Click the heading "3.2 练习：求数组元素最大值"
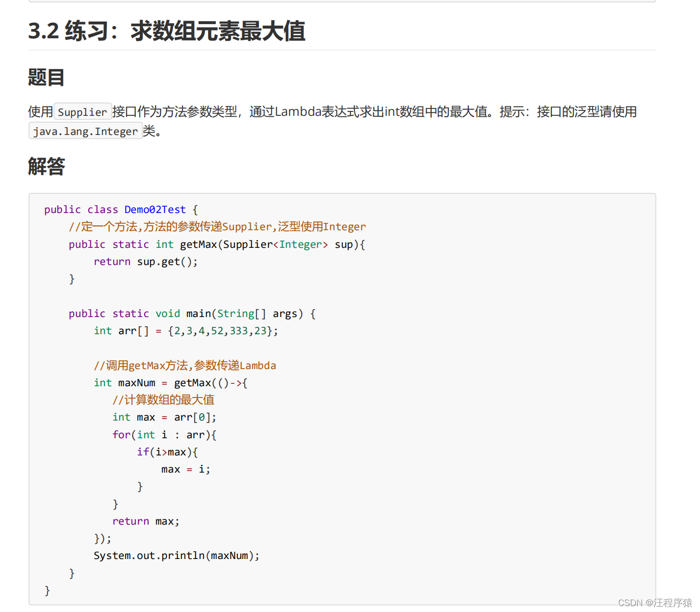The image size is (700, 612). (167, 31)
